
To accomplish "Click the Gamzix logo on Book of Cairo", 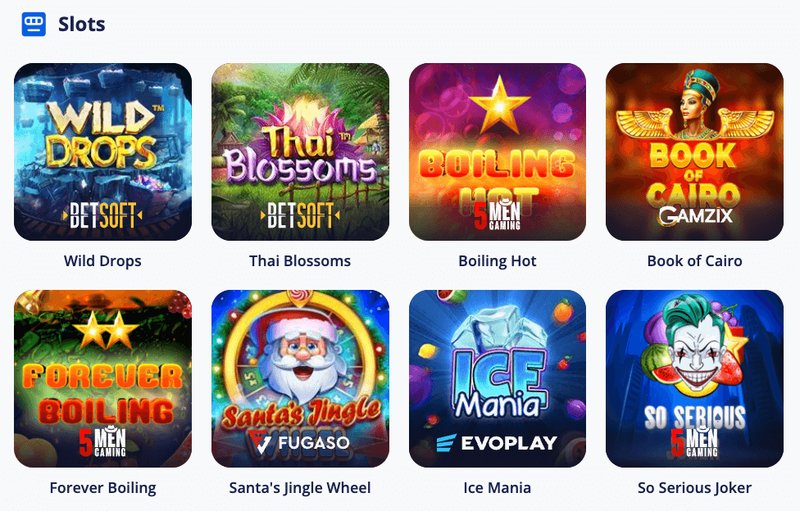I will [x=695, y=216].
